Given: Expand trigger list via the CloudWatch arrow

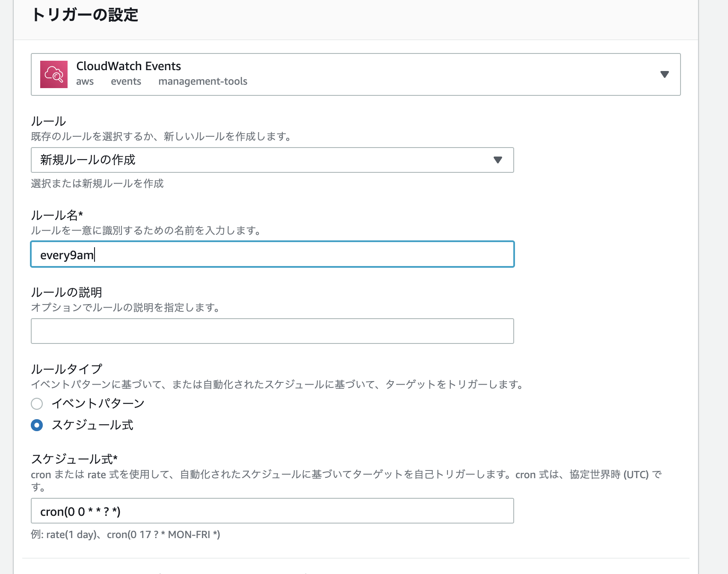Looking at the screenshot, I should pyautogui.click(x=664, y=74).
